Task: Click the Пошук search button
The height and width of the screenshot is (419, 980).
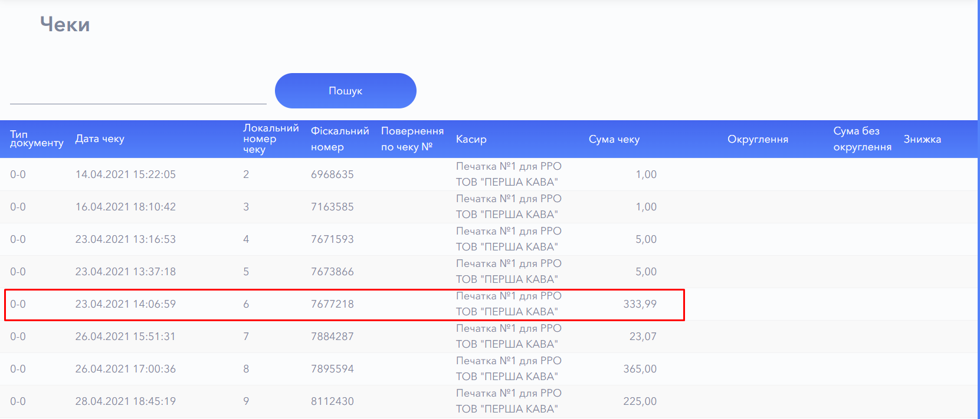Action: 345,91
